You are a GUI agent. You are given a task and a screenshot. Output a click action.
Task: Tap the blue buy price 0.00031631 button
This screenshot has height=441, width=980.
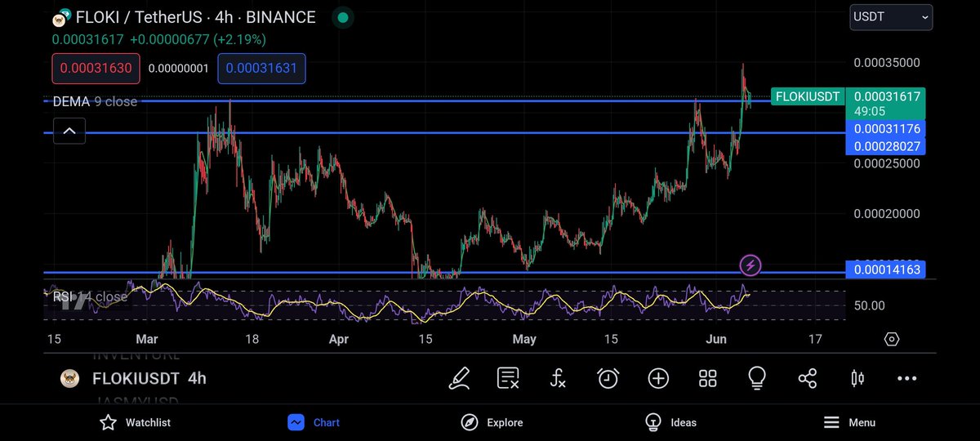[x=261, y=69]
